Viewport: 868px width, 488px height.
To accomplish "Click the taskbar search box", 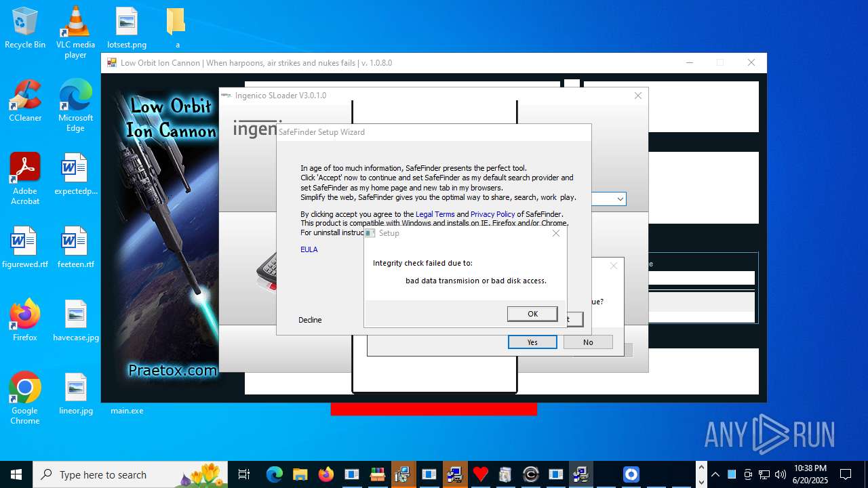I will click(130, 474).
